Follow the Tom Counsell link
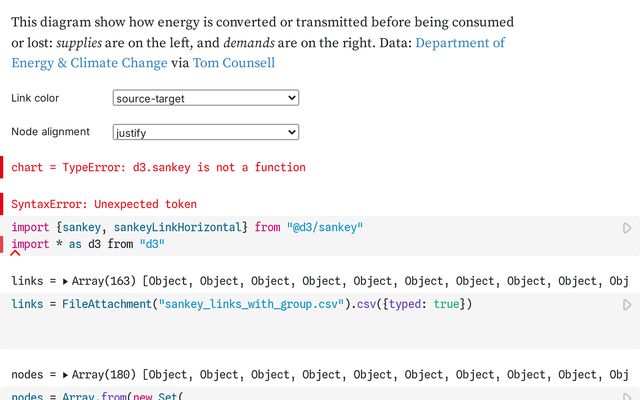 [x=234, y=63]
